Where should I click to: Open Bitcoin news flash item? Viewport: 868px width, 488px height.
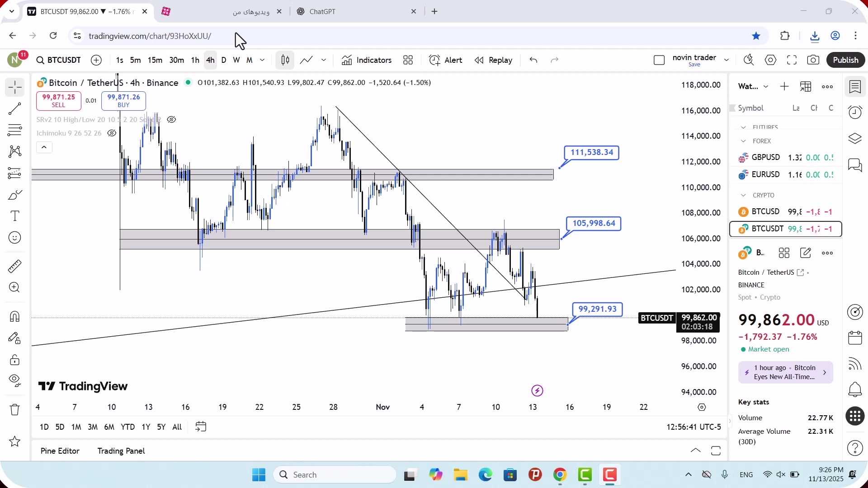786,373
